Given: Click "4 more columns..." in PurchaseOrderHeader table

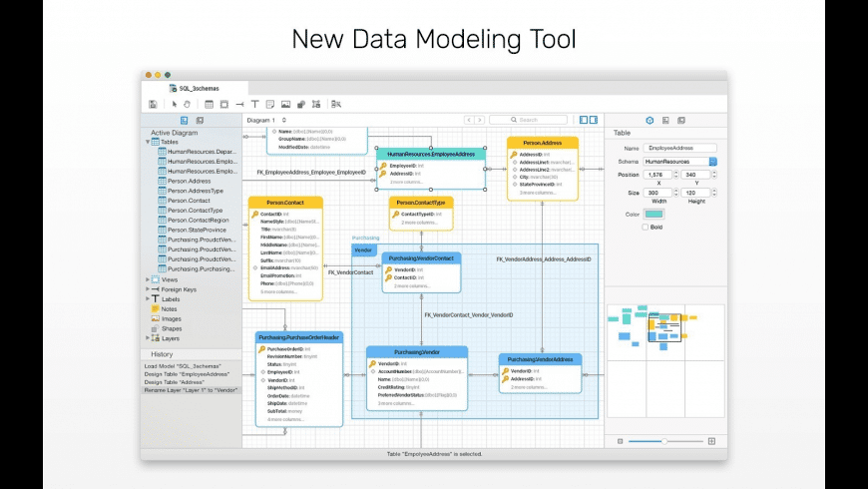Looking at the screenshot, I should 285,420.
